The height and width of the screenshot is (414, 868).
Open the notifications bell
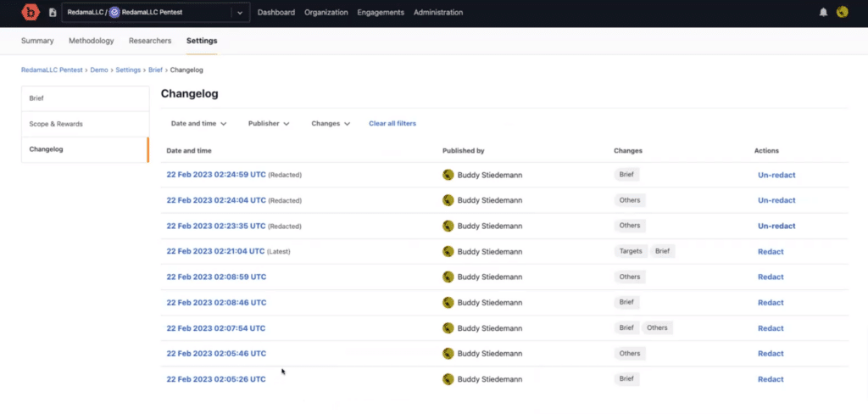pos(823,13)
